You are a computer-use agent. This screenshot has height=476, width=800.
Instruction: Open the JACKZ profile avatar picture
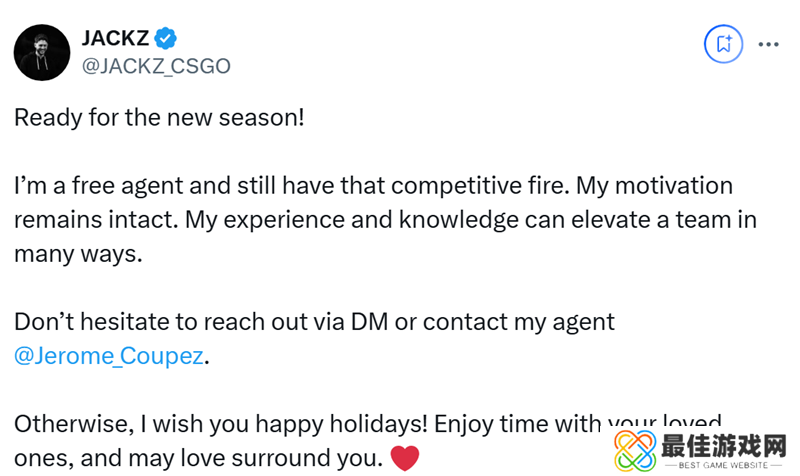coord(41,52)
